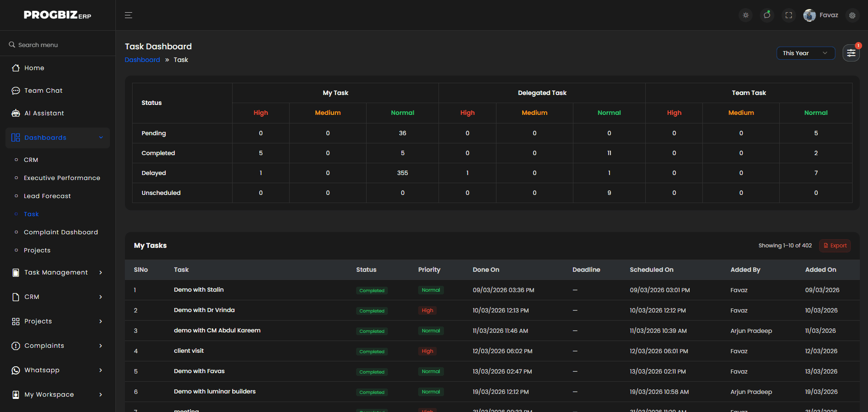Click the PROGBIZ ERP logo
The width and height of the screenshot is (868, 412).
(57, 15)
